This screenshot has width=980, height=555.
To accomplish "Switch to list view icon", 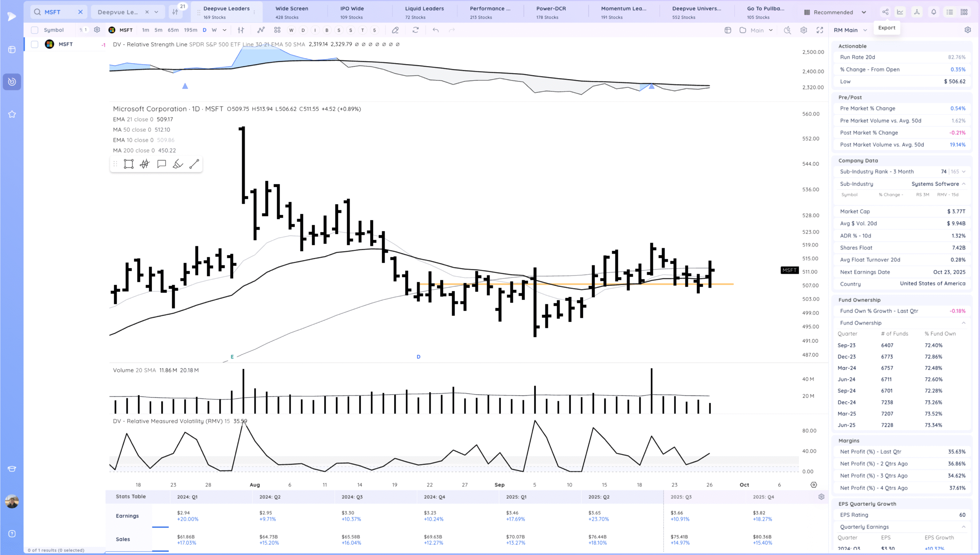I will coord(950,12).
